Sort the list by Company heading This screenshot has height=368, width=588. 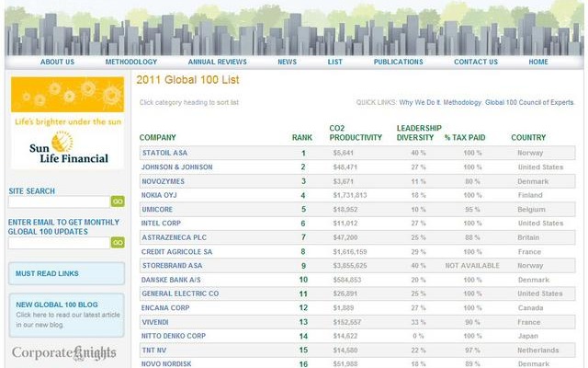(157, 137)
